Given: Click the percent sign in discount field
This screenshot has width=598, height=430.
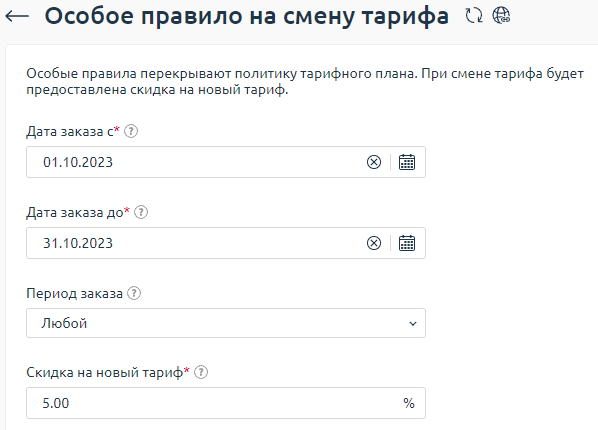Looking at the screenshot, I should tap(409, 403).
